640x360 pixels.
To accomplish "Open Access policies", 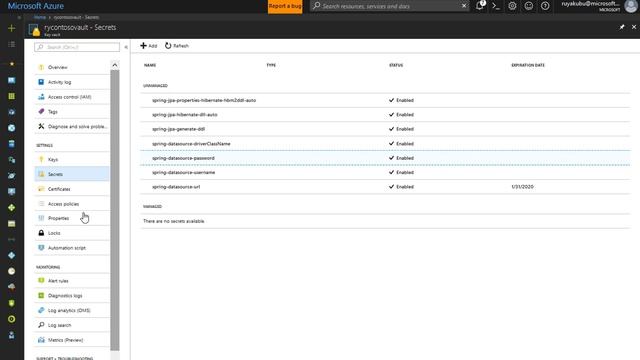I will click(x=72, y=204).
